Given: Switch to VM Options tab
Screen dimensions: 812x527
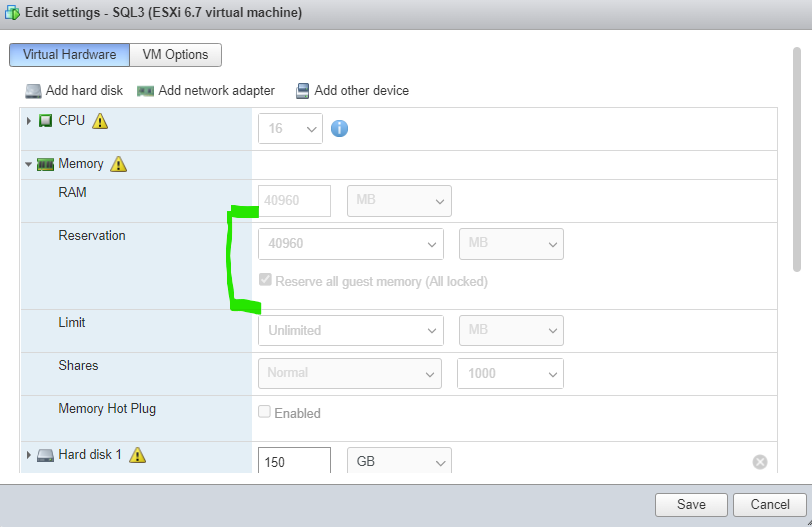Looking at the screenshot, I should (176, 55).
